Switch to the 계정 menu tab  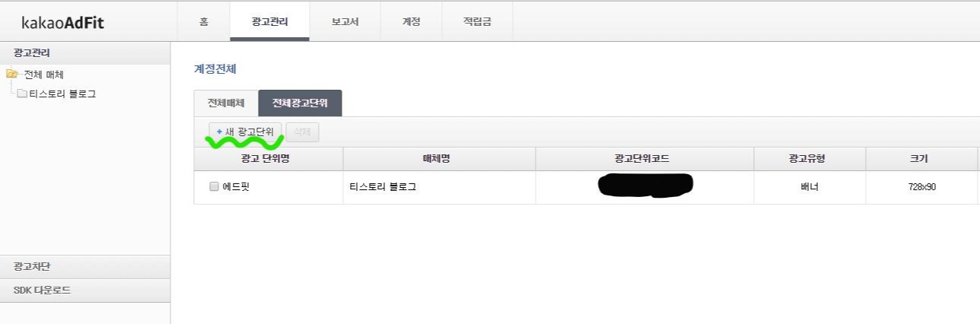click(412, 22)
